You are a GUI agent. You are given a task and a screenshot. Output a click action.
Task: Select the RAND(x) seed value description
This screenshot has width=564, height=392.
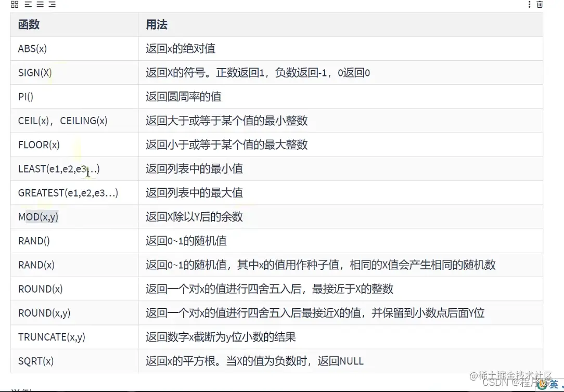click(x=321, y=265)
